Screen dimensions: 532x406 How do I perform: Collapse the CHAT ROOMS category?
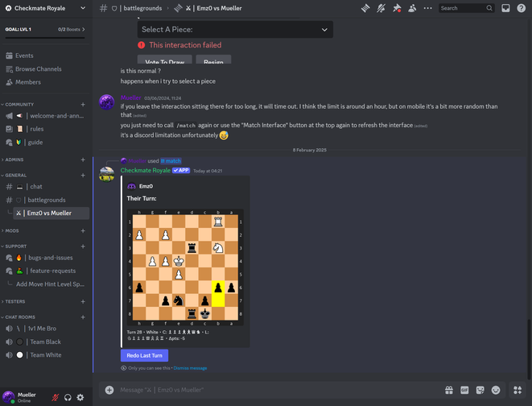click(20, 317)
